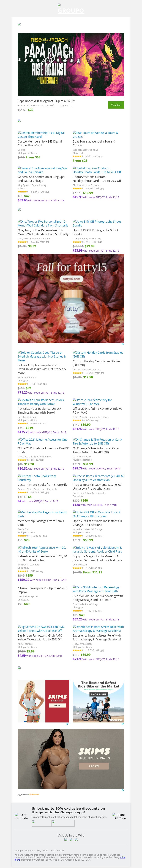Open the FAQ footer link
The width and height of the screenshot is (142, 868).
pyautogui.click(x=39, y=850)
